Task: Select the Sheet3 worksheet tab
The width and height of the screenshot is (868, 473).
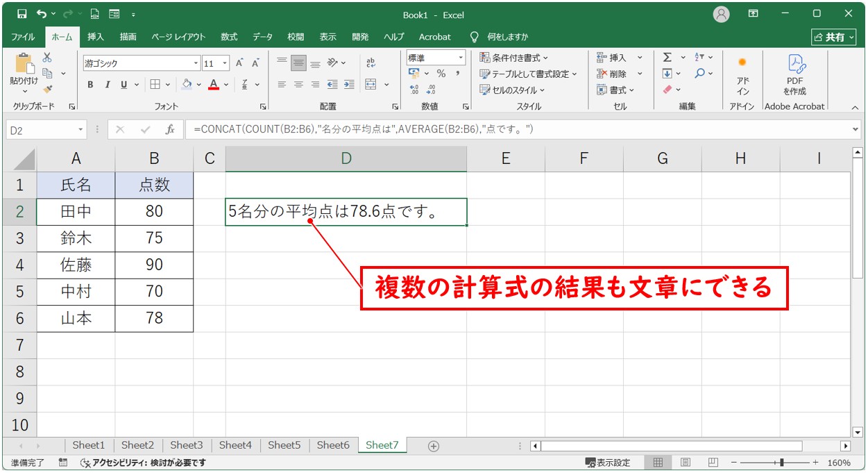Action: click(186, 445)
